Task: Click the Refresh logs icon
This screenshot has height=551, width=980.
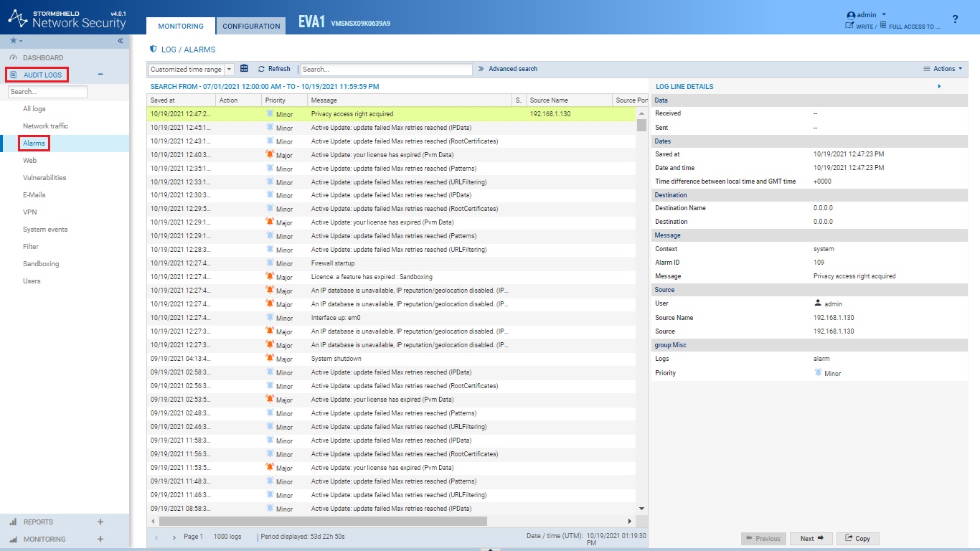Action: point(262,70)
